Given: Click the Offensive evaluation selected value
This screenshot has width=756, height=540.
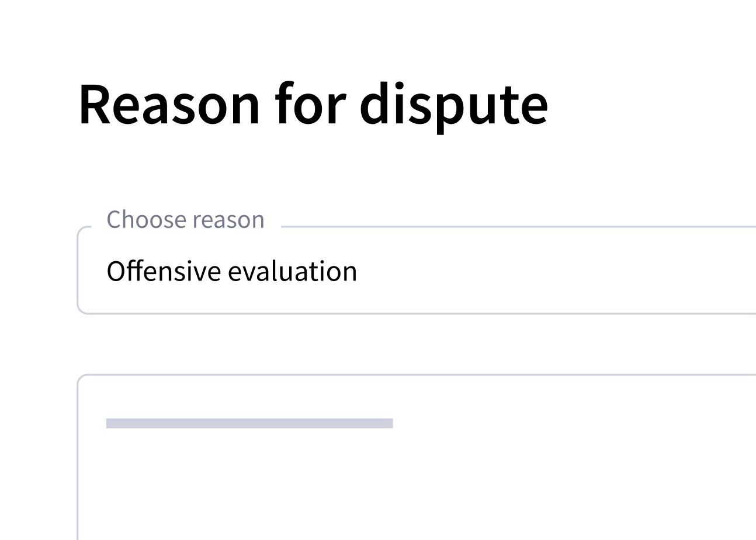Looking at the screenshot, I should click(231, 272).
